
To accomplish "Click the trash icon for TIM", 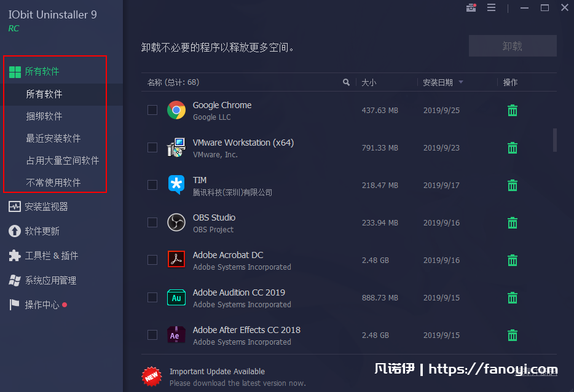I will (513, 185).
